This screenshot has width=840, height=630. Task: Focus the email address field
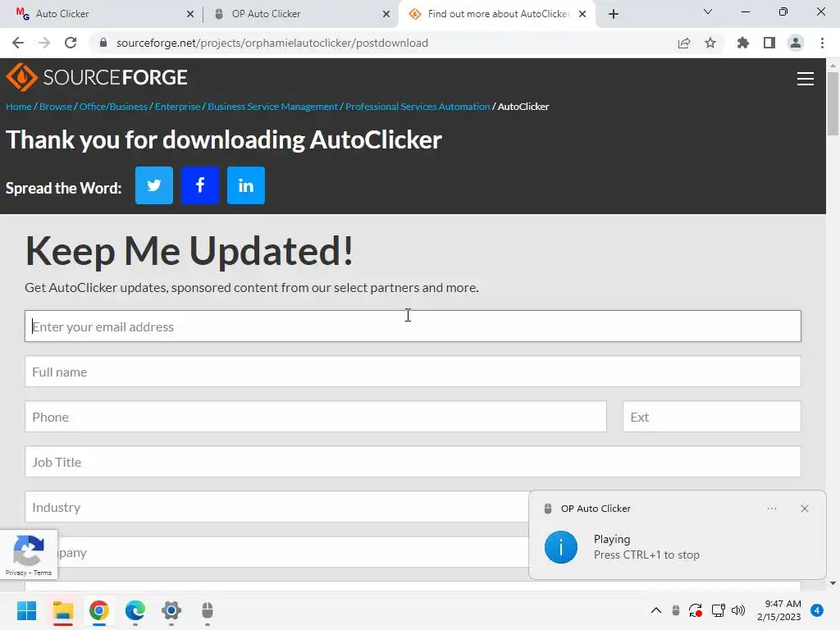click(413, 326)
